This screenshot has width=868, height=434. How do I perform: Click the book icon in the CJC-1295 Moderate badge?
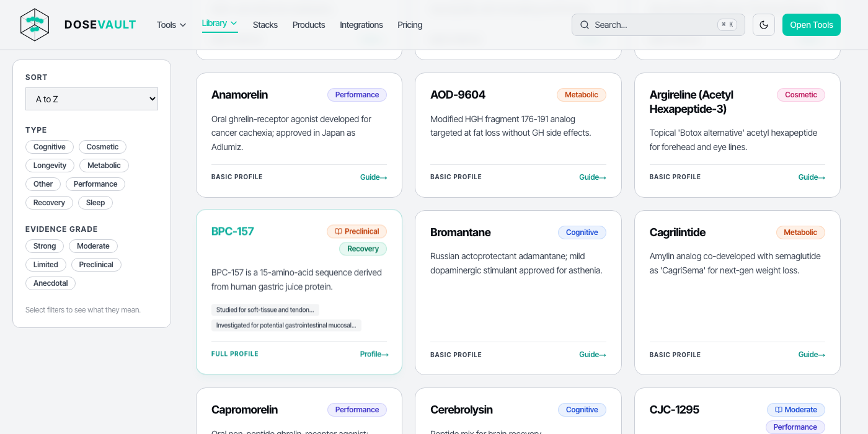click(x=779, y=410)
